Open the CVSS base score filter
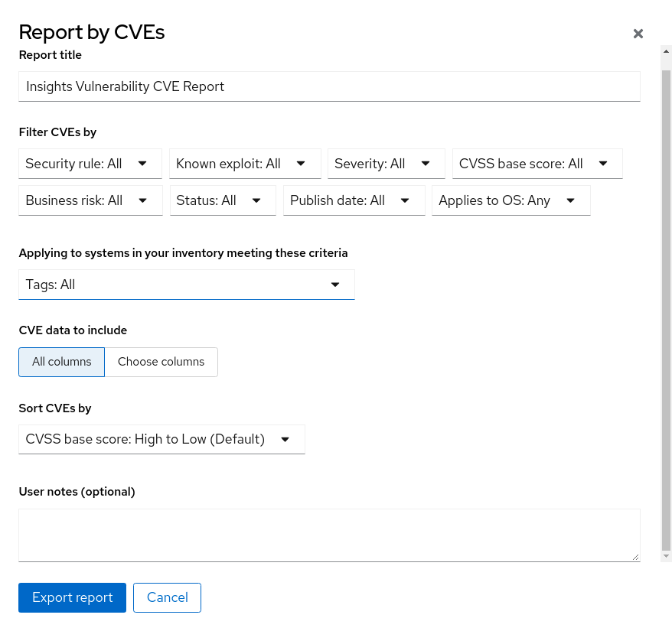This screenshot has height=618, width=672. (537, 163)
